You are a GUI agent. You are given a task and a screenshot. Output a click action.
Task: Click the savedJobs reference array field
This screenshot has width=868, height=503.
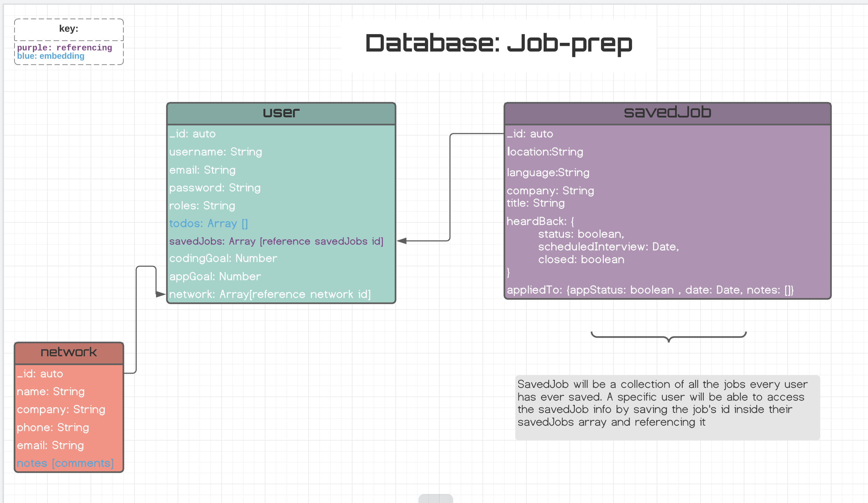pyautogui.click(x=276, y=241)
